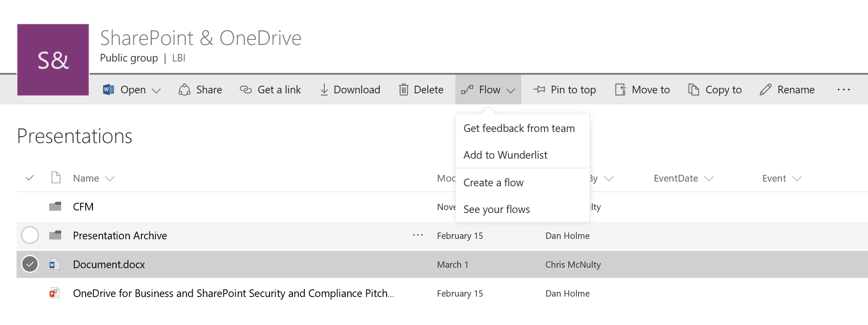Click the Download arrow icon
Viewport: 868px width, 325px height.
pos(324,90)
